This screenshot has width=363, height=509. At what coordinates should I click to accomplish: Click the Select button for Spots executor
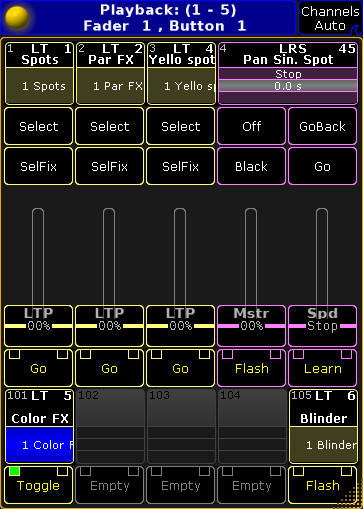[x=38, y=126]
